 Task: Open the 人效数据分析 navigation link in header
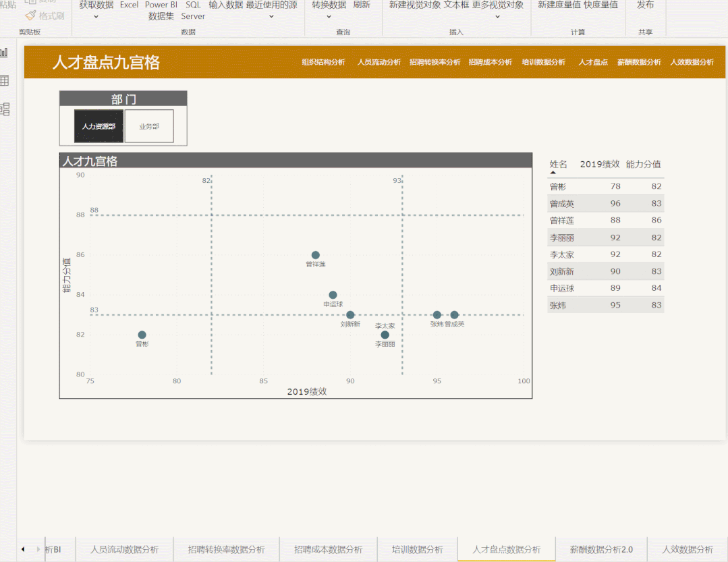tap(692, 62)
